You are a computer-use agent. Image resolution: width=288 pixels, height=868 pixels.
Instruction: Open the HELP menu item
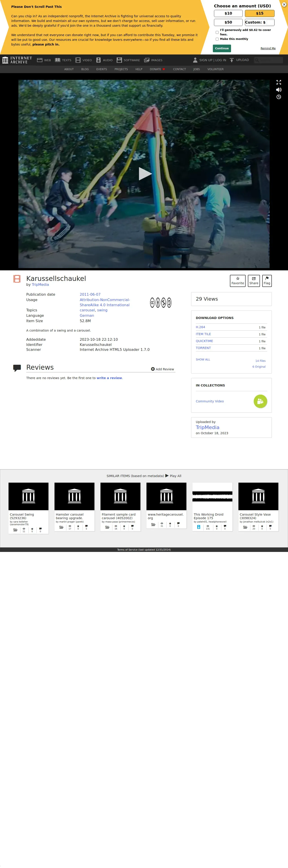139,69
